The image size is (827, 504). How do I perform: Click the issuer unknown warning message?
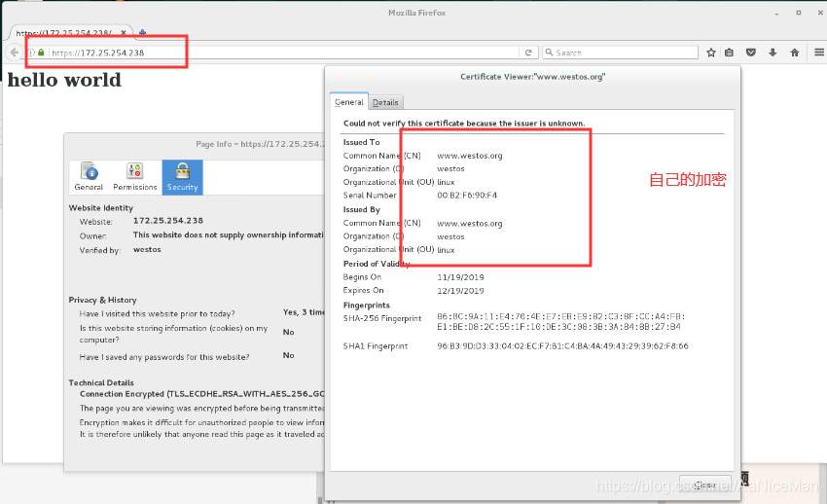pyautogui.click(x=464, y=124)
